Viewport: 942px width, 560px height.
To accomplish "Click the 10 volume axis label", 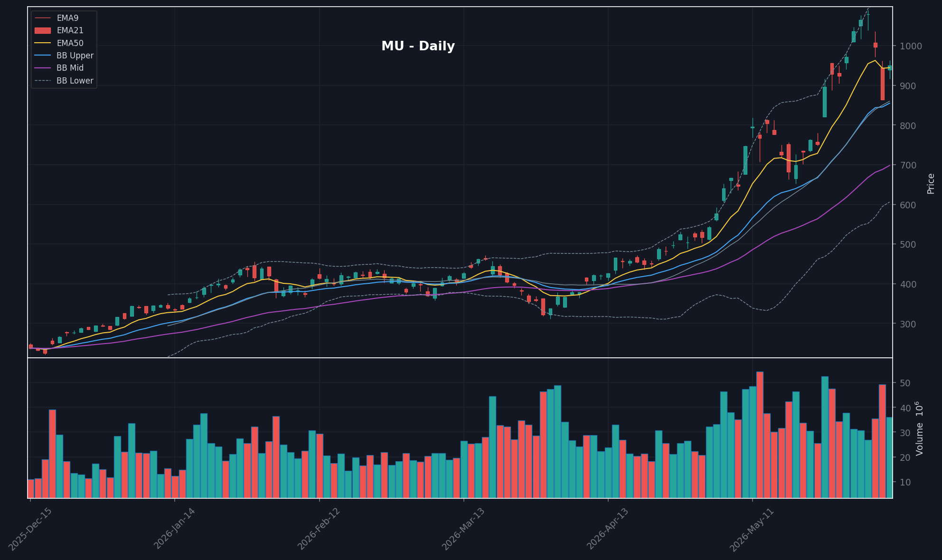I will (x=905, y=482).
